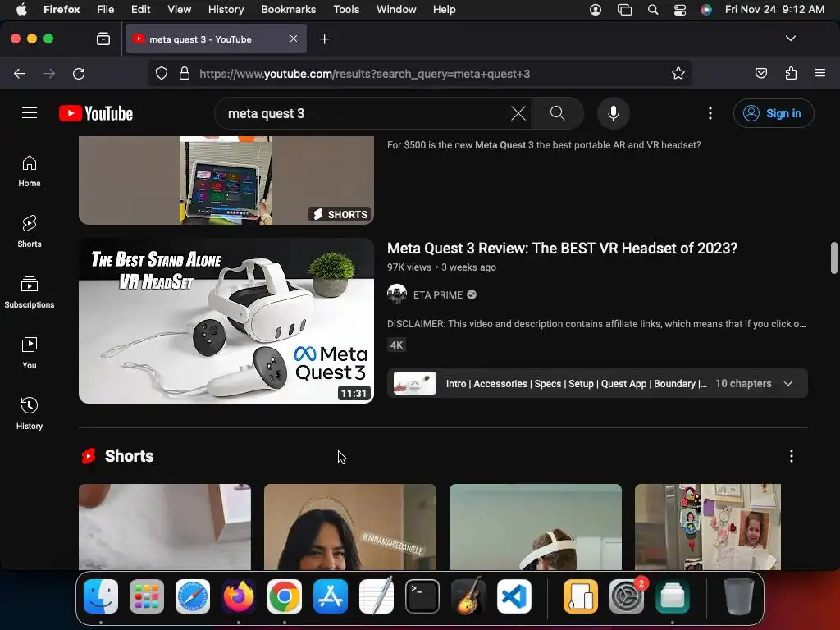Open the You section in sidebar
The height and width of the screenshot is (630, 840).
click(30, 353)
